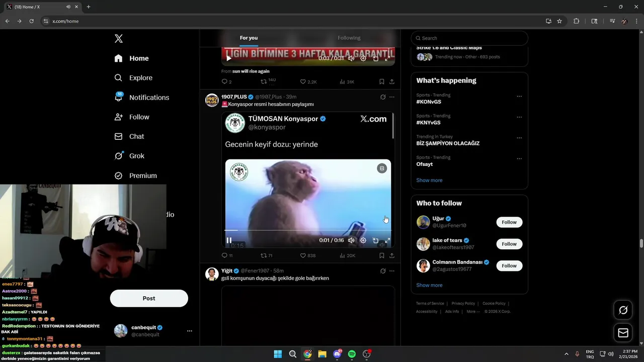Open BİZ ŞAMPİYON OLACAĞIZ trend
644x362 pixels.
[448, 143]
